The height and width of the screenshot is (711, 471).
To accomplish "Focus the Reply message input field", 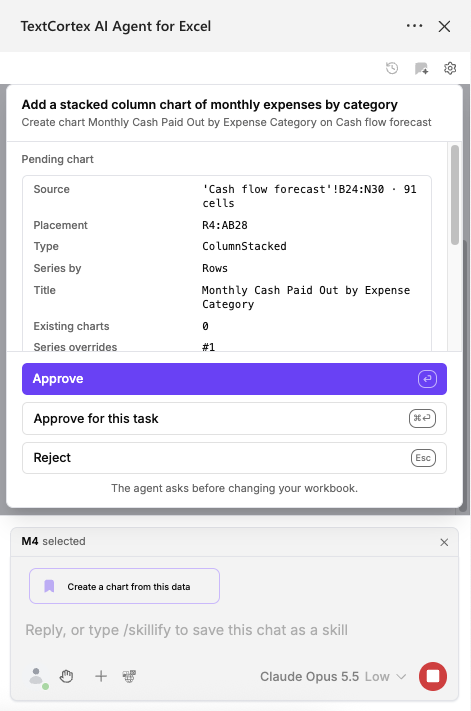I will 234,630.
